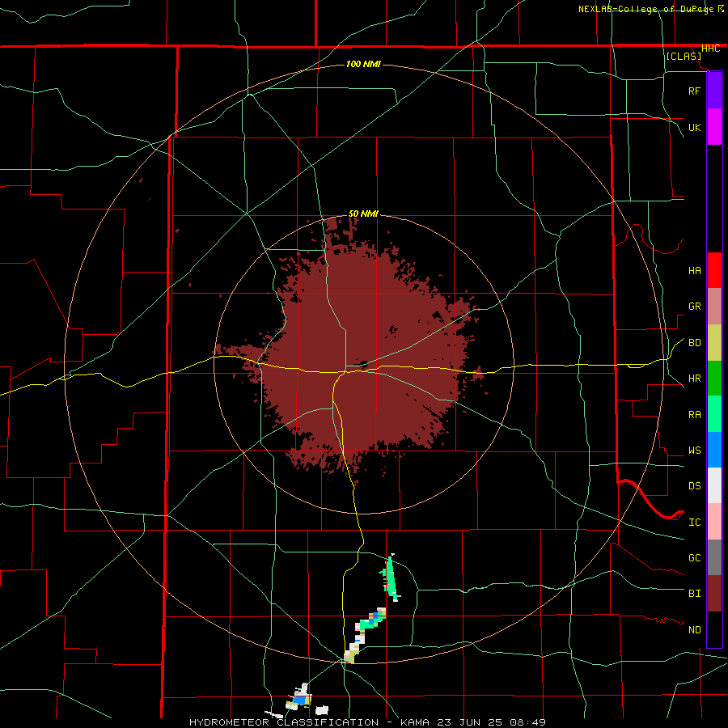728x728 pixels.
Task: Click the "GC" legend label
Action: coord(694,558)
